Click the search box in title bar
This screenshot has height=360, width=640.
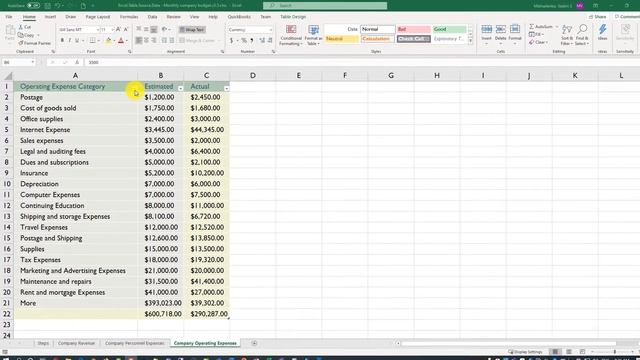click(x=325, y=6)
